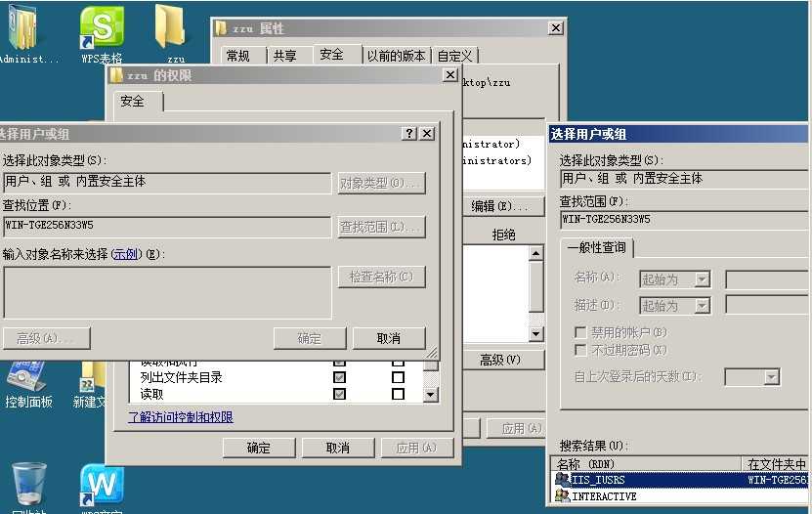Click the 检查名称 button

click(382, 277)
